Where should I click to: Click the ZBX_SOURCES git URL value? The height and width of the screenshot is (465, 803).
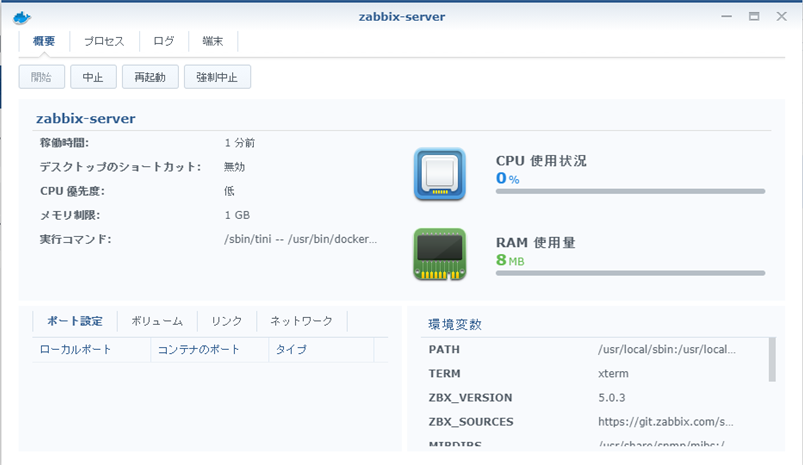coord(666,422)
